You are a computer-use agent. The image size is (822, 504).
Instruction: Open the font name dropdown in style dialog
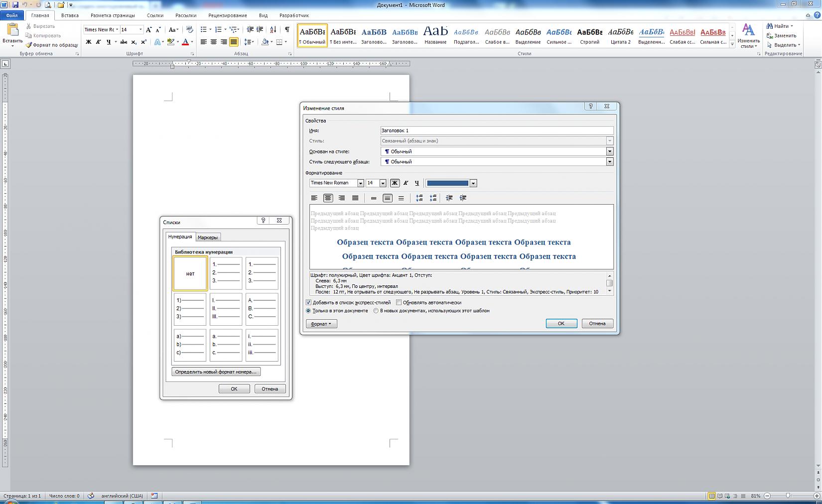tap(360, 183)
